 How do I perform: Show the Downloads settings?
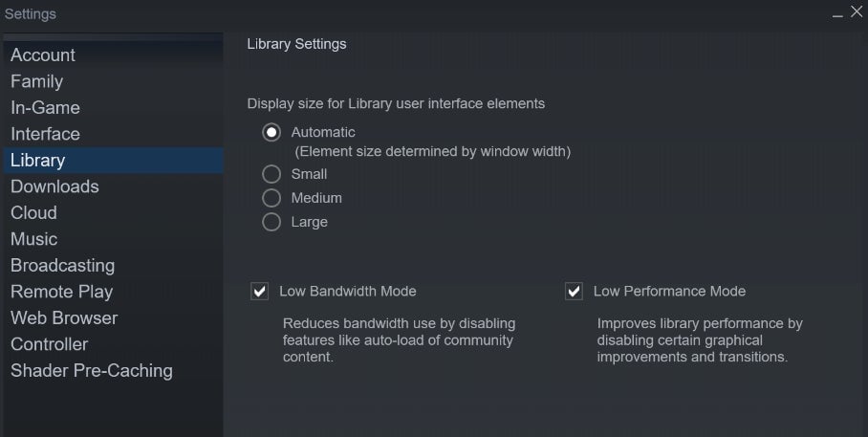click(x=54, y=186)
